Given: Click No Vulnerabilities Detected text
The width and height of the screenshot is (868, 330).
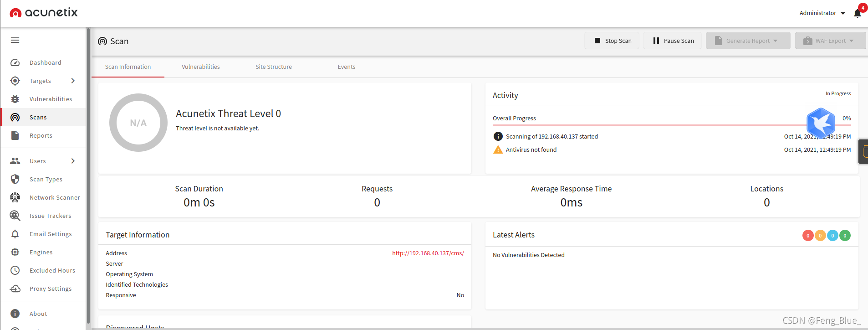Looking at the screenshot, I should [x=529, y=255].
